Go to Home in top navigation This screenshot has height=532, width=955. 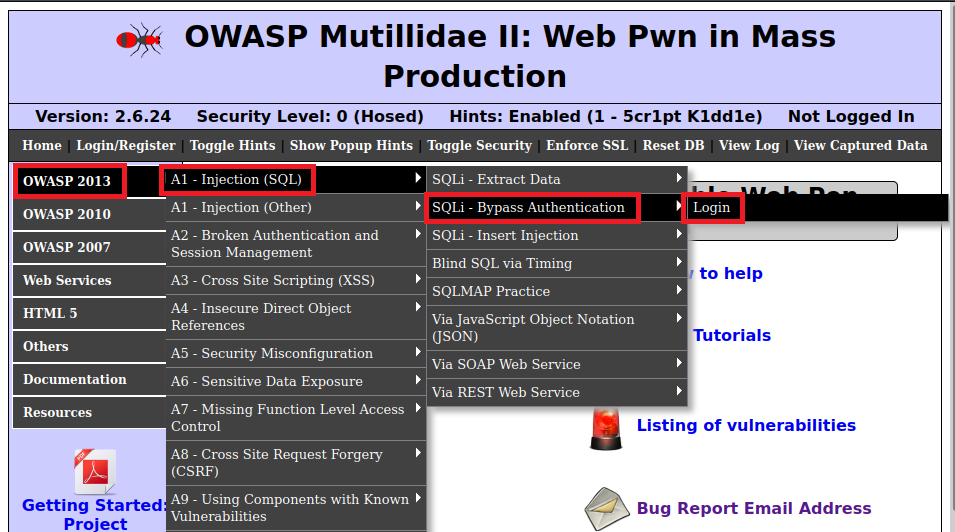pyautogui.click(x=42, y=146)
